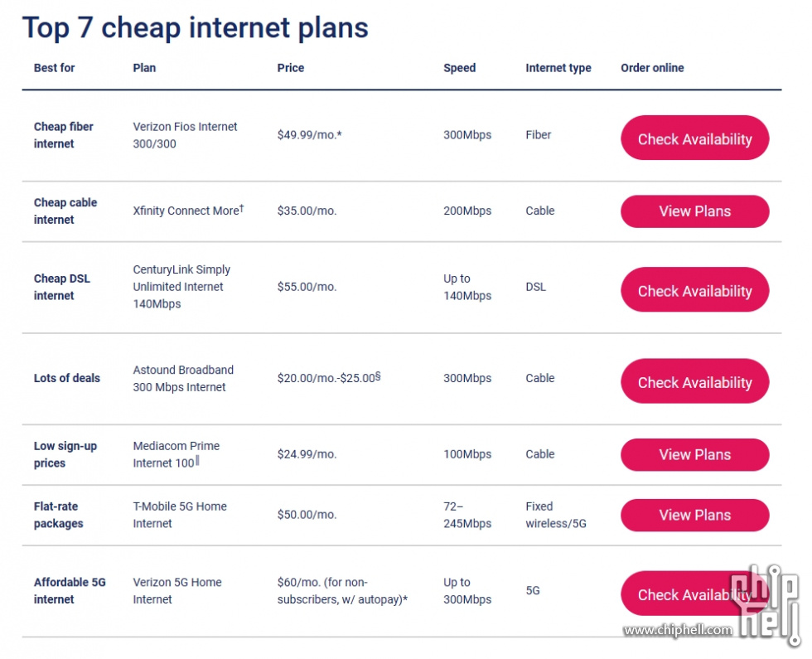Click the $20.00/mo.-$25.00 Astound price
Viewport: 812px width, 659px height.
pos(328,378)
